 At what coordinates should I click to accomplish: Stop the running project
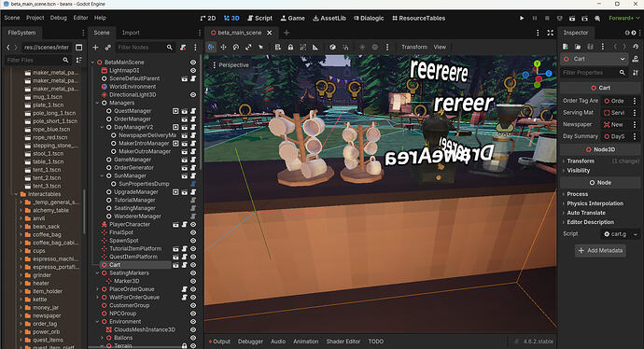pyautogui.click(x=547, y=18)
